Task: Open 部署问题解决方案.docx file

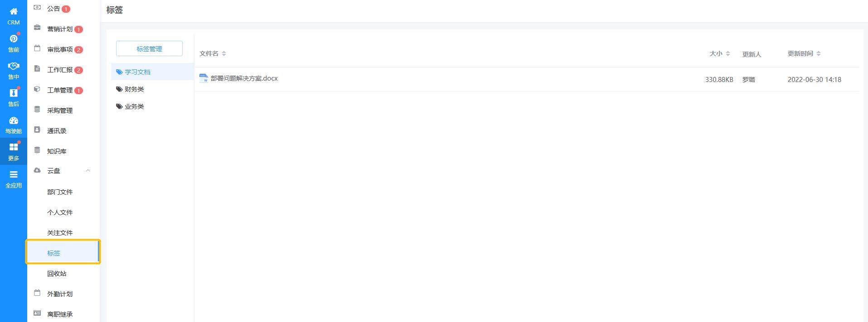Action: tap(244, 78)
